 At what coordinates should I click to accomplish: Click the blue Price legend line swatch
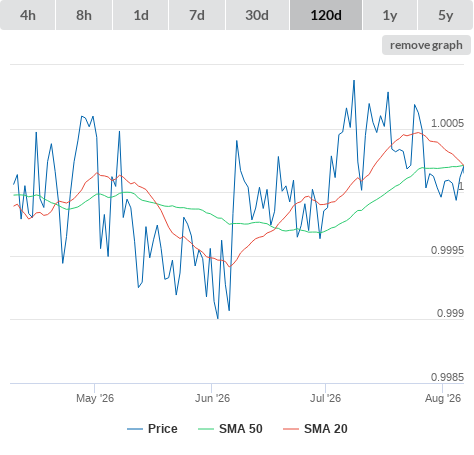135,429
